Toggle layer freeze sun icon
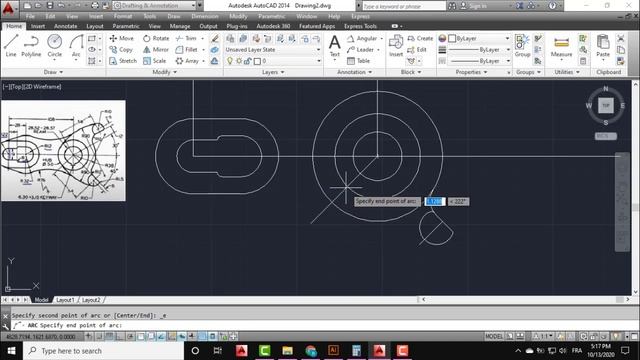 click(x=239, y=61)
